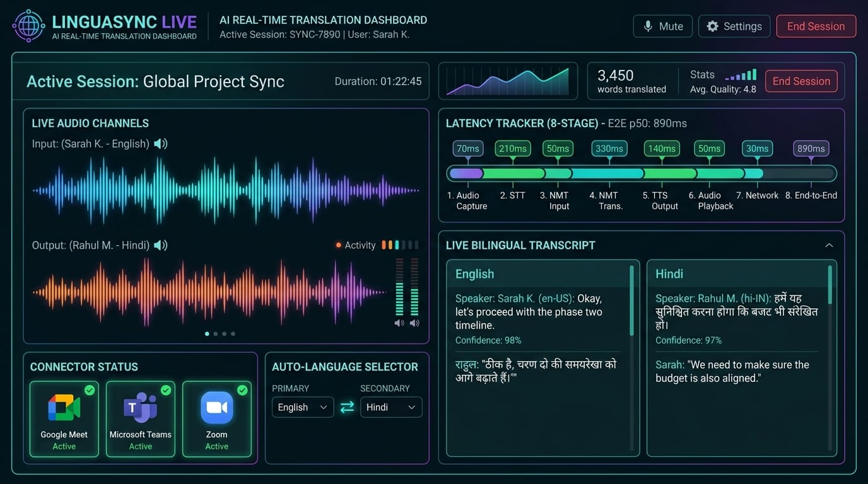Click the Stats signal bars icon
This screenshot has width=868, height=484.
(x=741, y=75)
